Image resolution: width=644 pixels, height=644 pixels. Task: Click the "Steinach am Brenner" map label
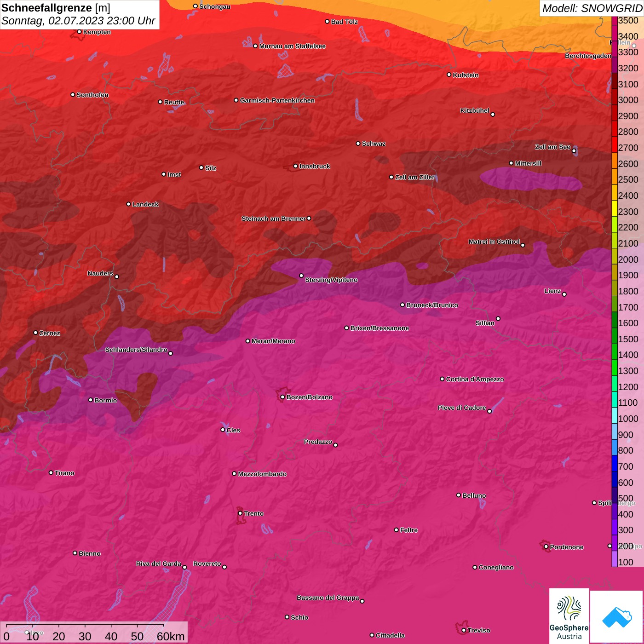click(273, 218)
